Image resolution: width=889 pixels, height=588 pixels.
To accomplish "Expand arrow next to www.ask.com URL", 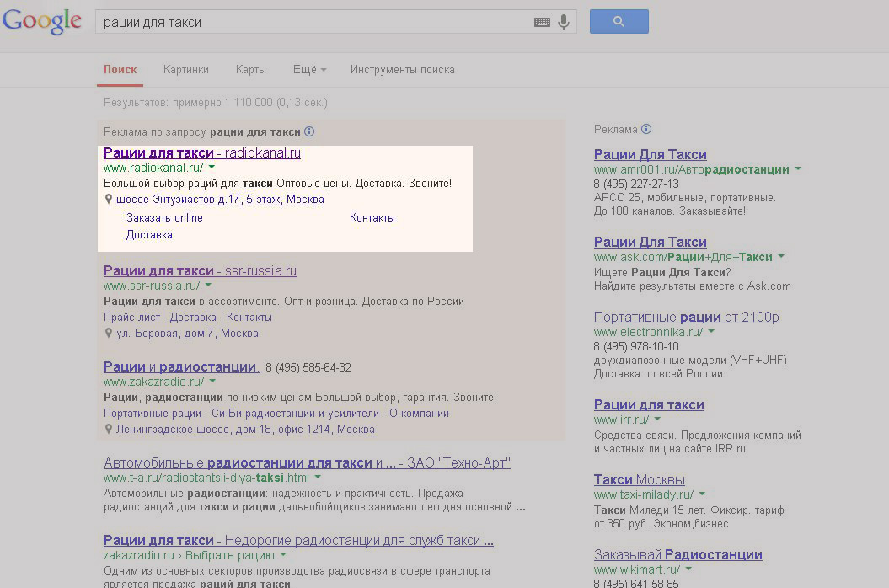I will (x=781, y=256).
